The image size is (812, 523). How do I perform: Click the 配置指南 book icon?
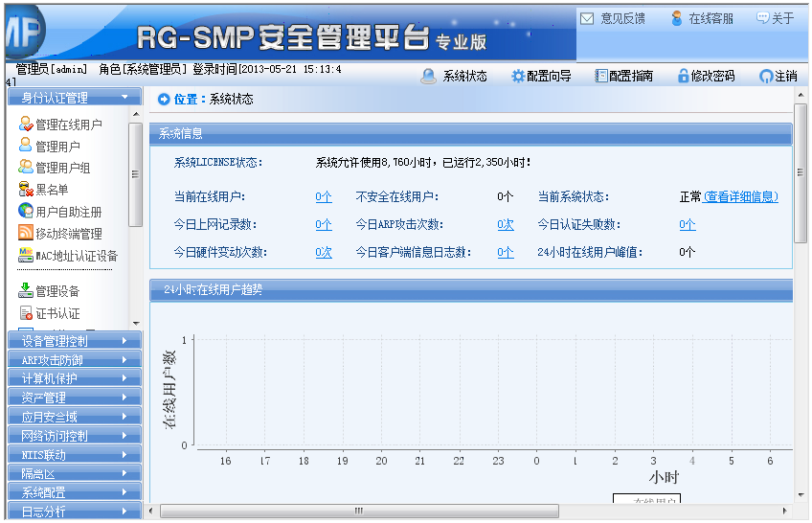click(600, 76)
